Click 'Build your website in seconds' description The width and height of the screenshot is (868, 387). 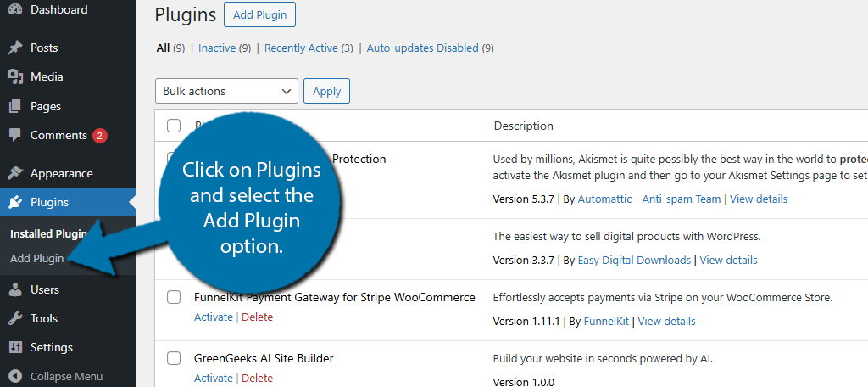pos(603,359)
